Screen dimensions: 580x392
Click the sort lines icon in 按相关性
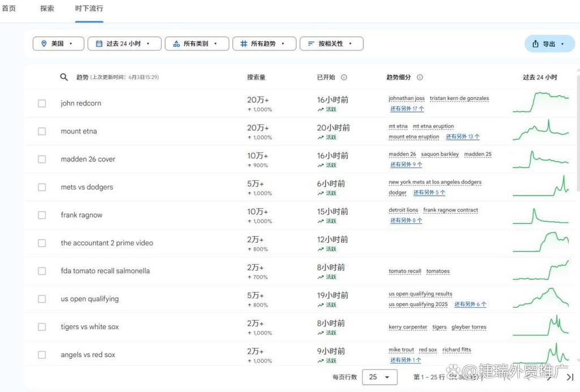coord(311,44)
